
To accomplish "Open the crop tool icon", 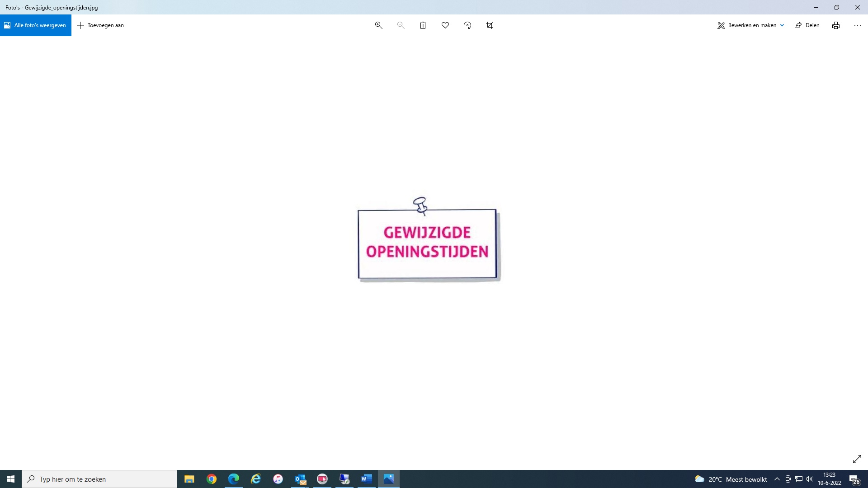I will tap(490, 25).
